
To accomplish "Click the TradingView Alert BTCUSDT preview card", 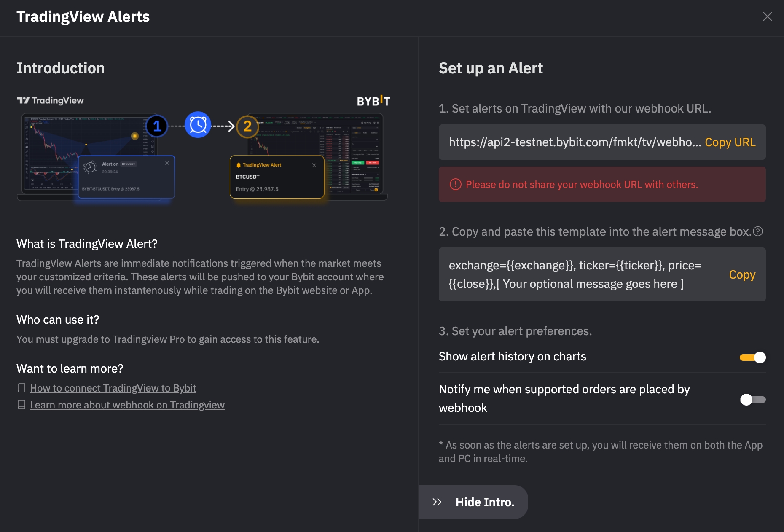I will (277, 177).
